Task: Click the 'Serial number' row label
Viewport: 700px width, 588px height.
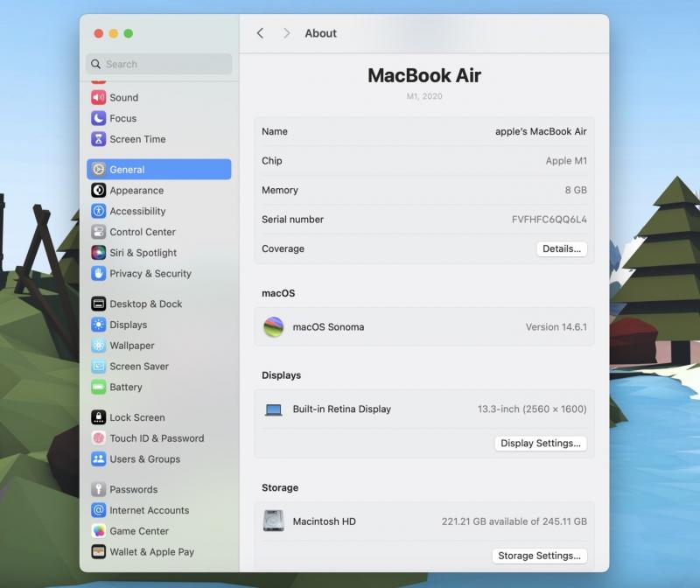Action: coord(292,220)
